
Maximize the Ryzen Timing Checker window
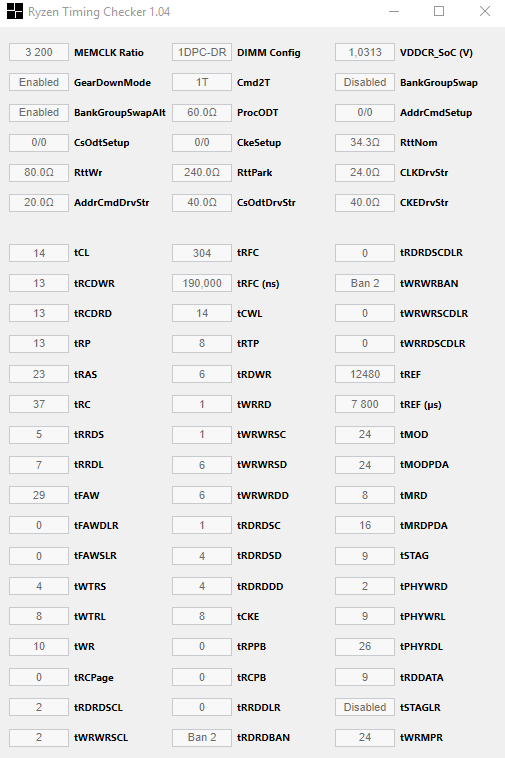click(439, 12)
